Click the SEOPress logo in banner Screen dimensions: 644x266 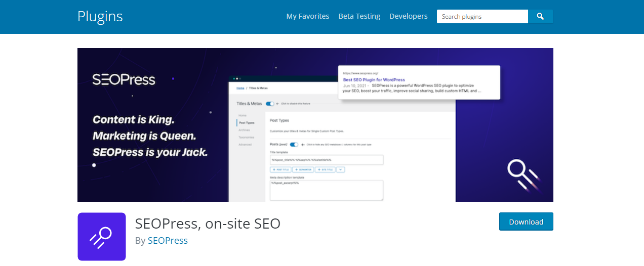point(124,79)
